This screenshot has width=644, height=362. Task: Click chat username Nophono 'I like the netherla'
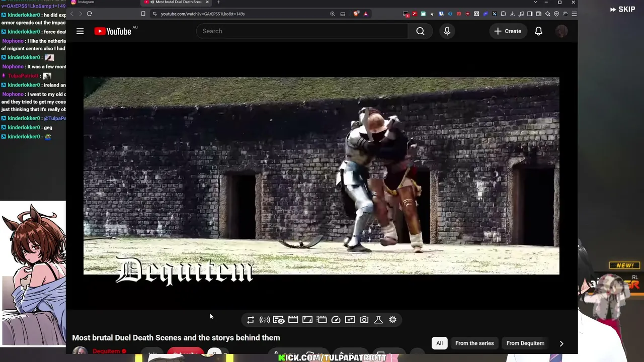pyautogui.click(x=13, y=41)
